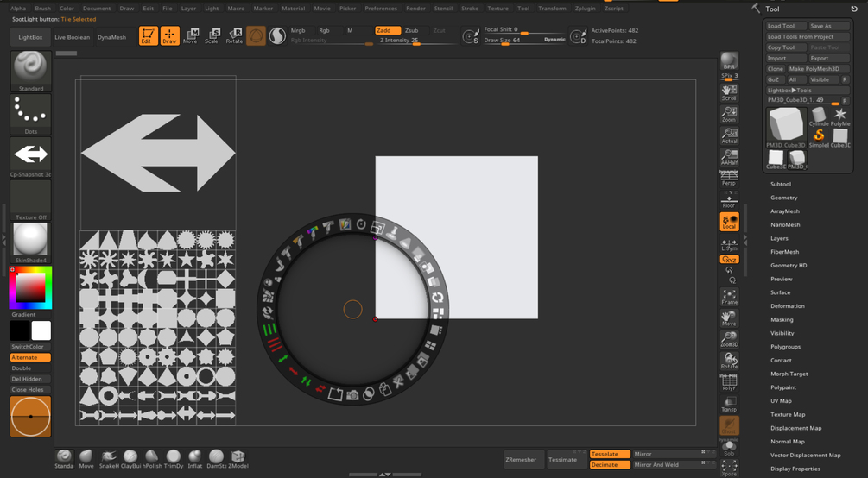This screenshot has width=868, height=478.
Task: Expand the Geometry section
Action: point(784,198)
